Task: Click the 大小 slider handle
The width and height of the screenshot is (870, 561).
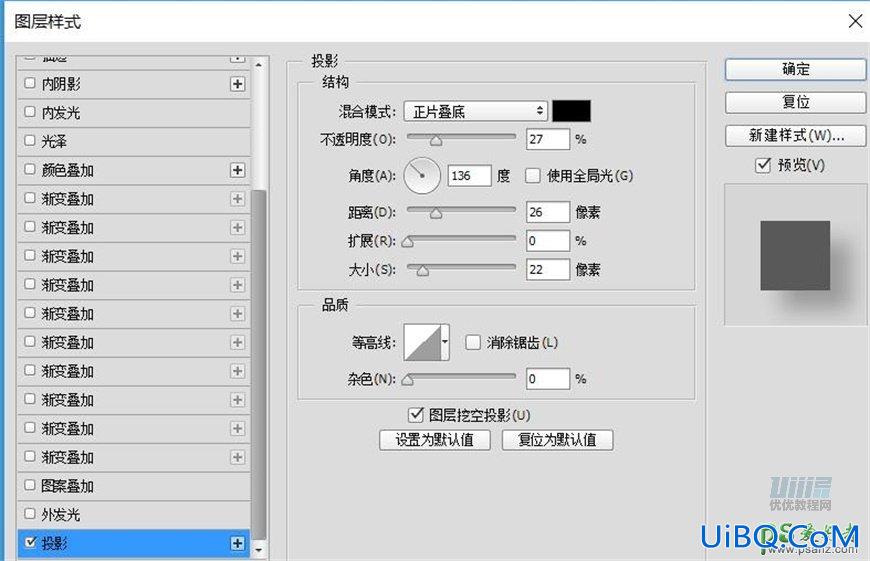Action: 423,270
